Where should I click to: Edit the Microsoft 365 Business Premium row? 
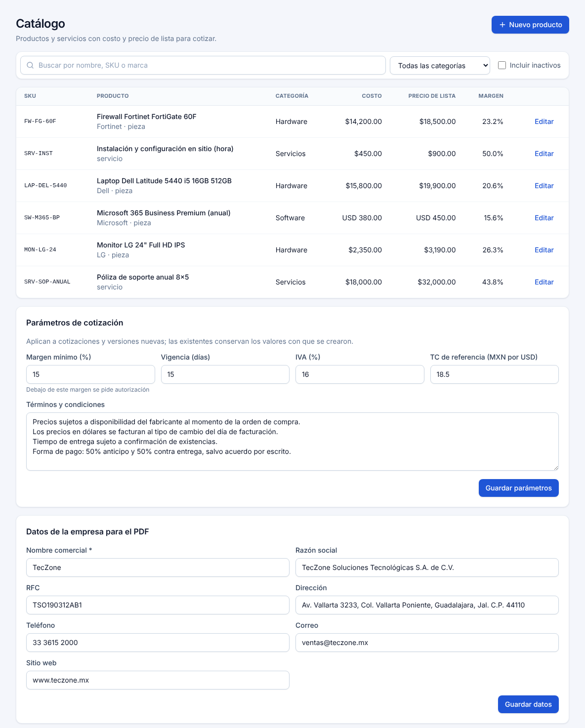[x=544, y=218]
